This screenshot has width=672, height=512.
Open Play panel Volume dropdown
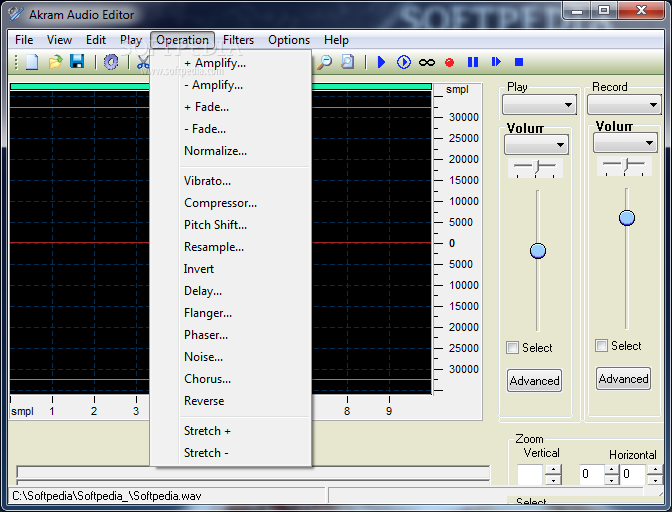(537, 145)
